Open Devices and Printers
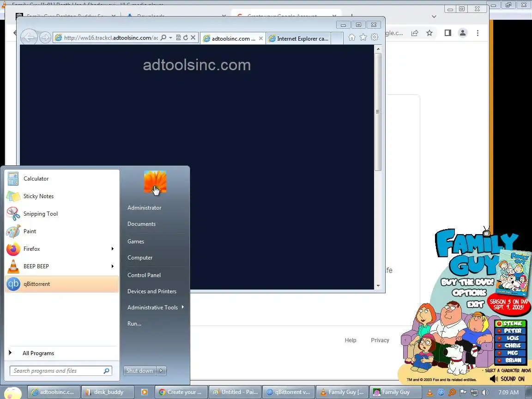This screenshot has height=399, width=532. [151, 291]
